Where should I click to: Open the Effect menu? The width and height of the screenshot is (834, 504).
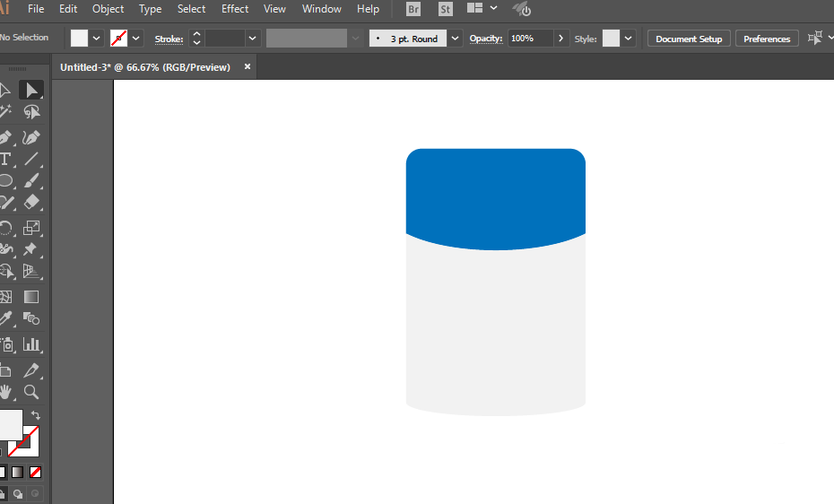(235, 9)
